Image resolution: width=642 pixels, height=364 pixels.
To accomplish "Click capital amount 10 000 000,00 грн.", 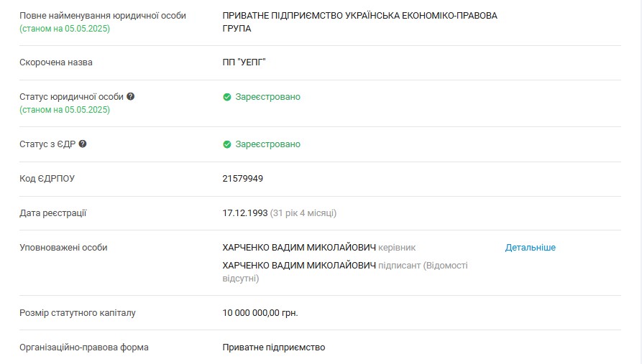I will point(260,313).
